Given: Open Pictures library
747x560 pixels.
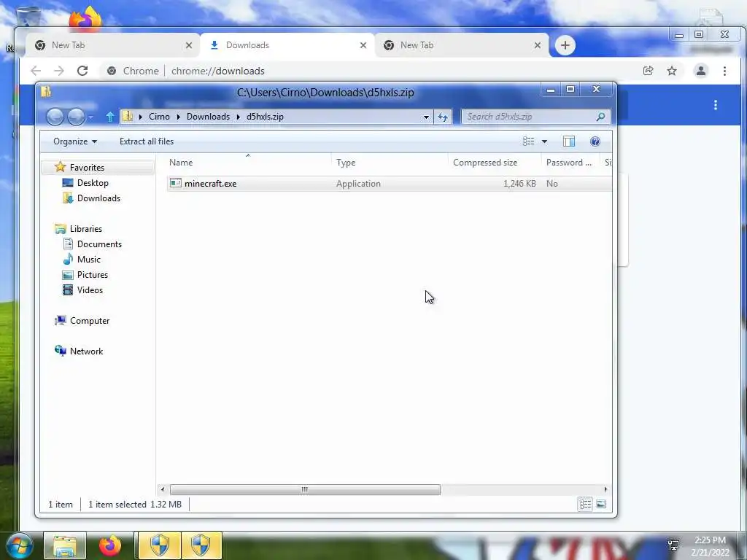Looking at the screenshot, I should (93, 275).
